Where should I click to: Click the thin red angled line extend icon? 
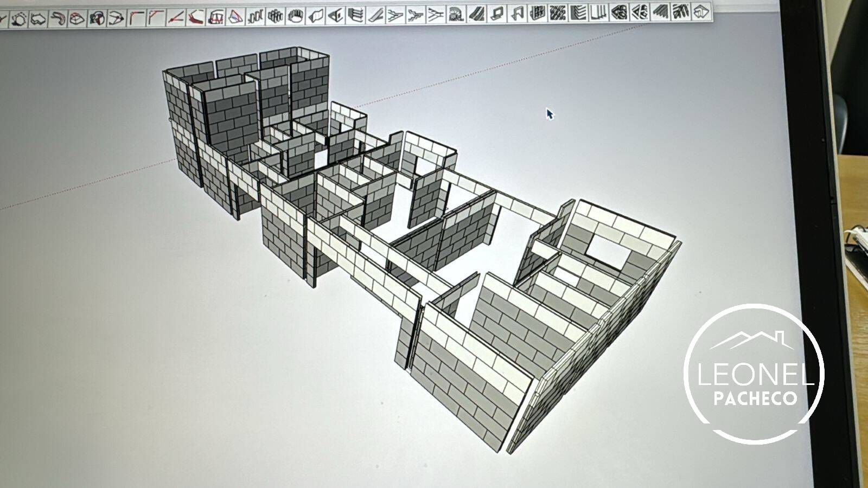pos(176,18)
